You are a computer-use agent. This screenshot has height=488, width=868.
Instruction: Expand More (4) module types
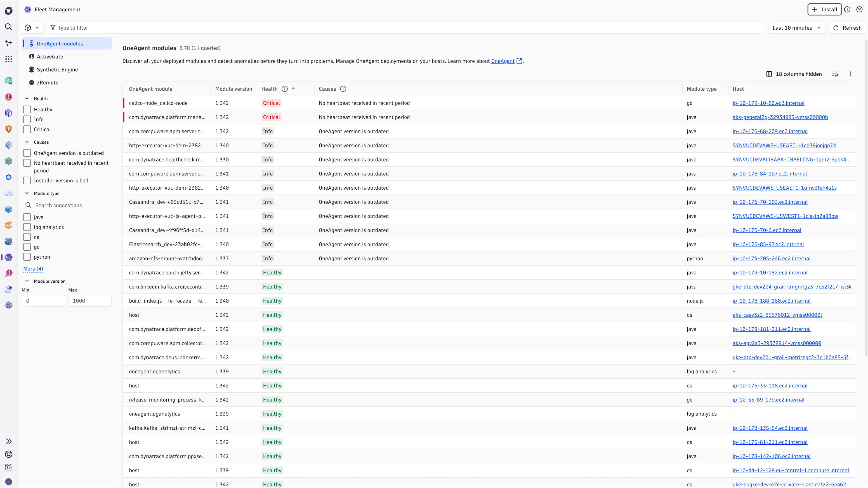pos(33,269)
